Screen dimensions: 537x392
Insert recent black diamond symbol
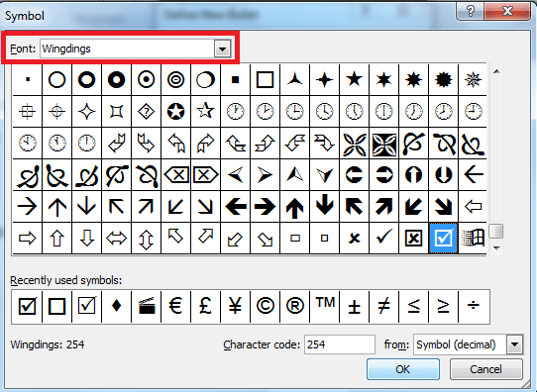click(x=116, y=306)
